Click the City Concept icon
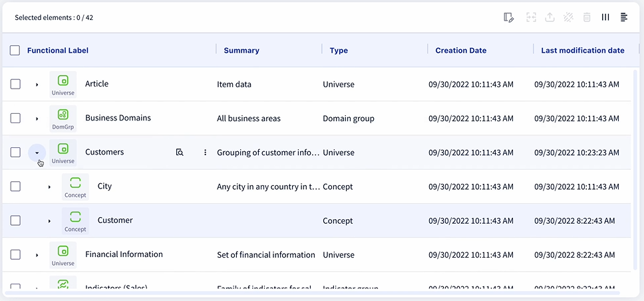 75,186
